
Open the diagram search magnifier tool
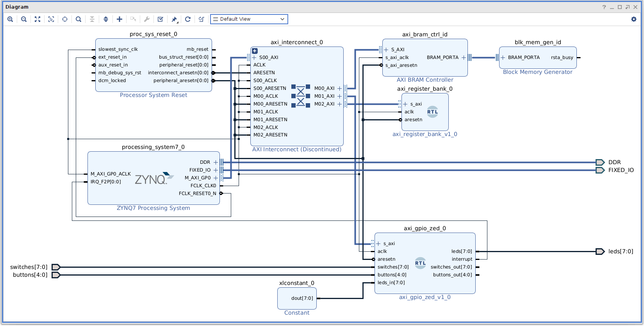click(x=78, y=19)
